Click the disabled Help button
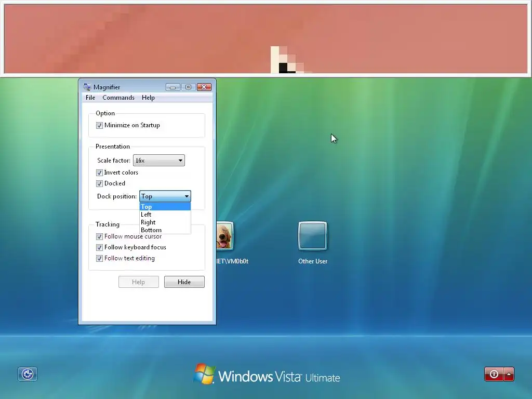 [138, 282]
